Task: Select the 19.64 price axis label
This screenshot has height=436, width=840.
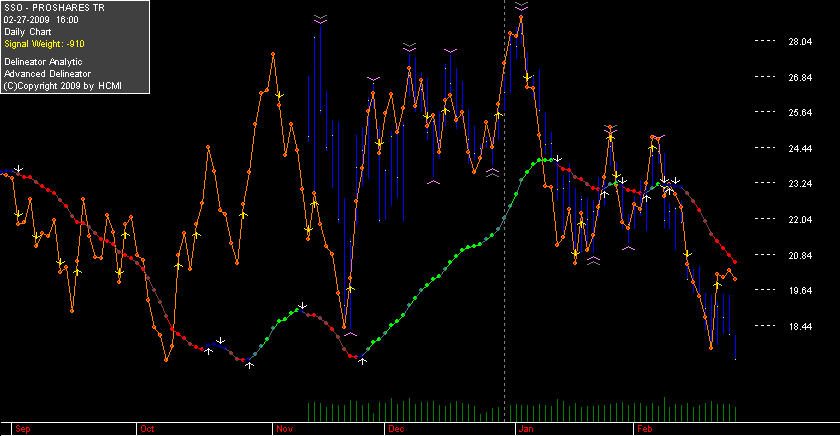Action: tap(800, 291)
